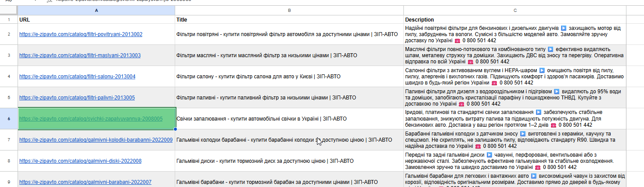
Task: Select row 1 header
Action: point(9,20)
